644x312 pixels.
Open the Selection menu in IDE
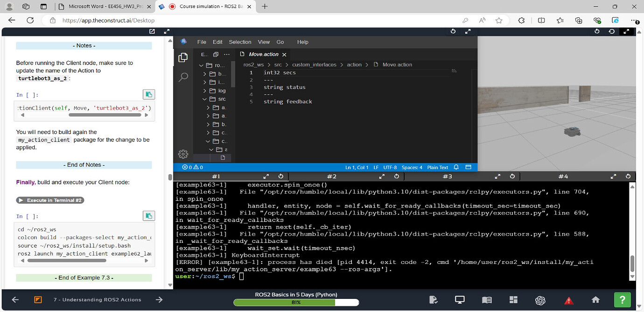click(x=240, y=42)
